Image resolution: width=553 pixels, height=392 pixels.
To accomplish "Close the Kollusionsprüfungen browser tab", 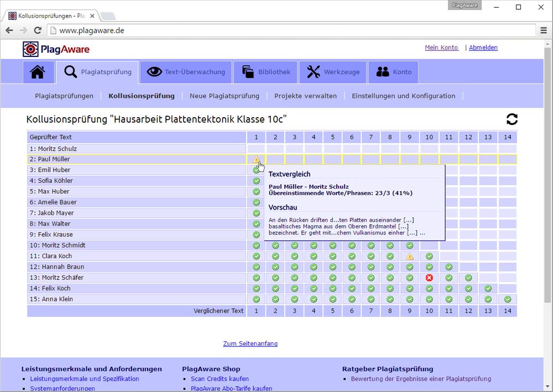I will pyautogui.click(x=92, y=16).
